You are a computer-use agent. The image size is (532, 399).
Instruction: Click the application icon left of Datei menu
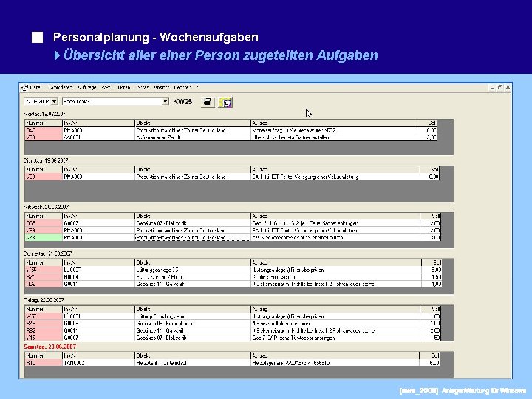25,87
